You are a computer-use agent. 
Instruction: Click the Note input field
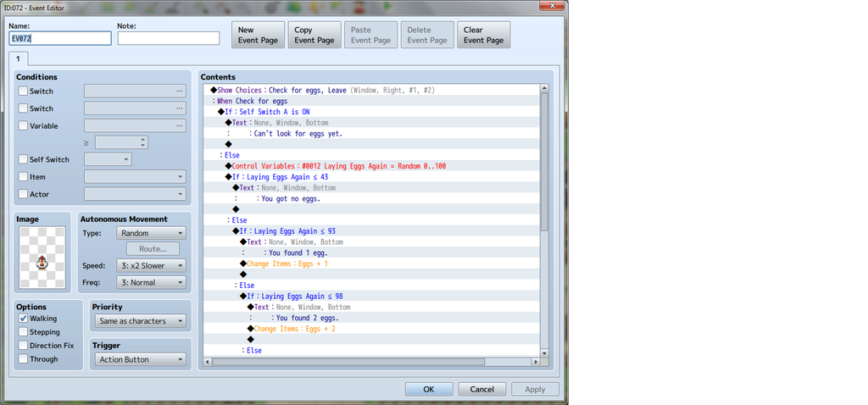pos(169,38)
